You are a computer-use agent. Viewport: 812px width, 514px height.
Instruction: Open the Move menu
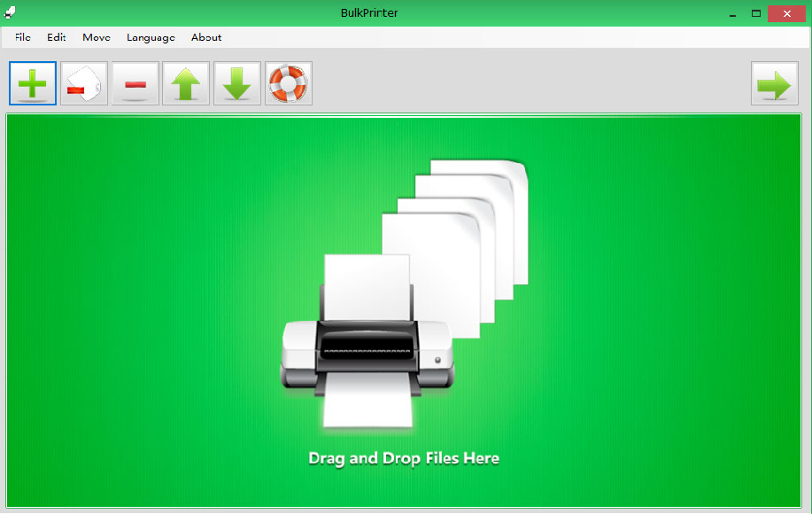pos(96,37)
